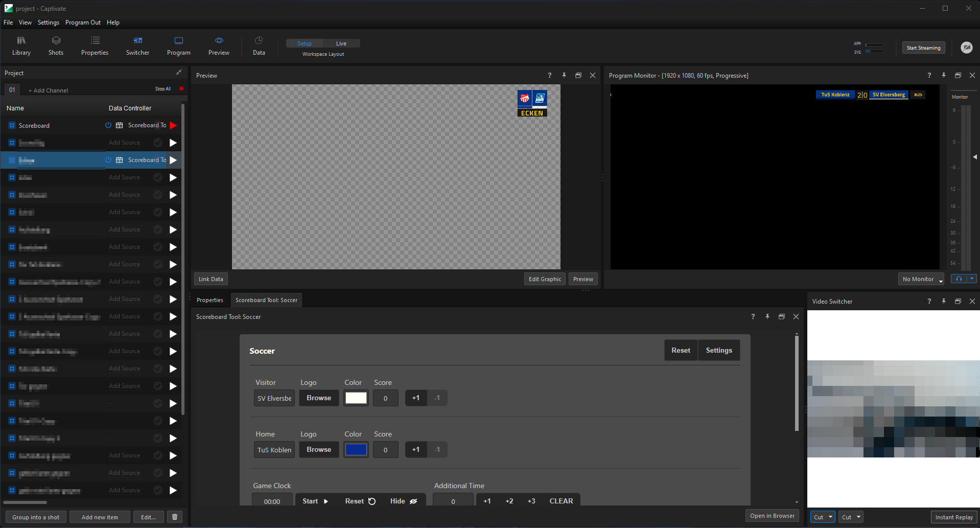Open the No Monitor dropdown

921,279
